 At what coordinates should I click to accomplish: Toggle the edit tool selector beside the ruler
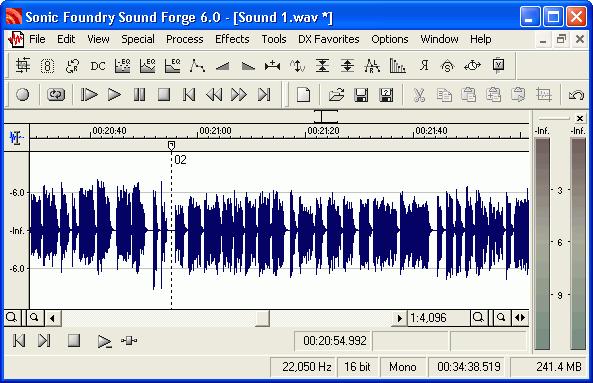point(16,137)
